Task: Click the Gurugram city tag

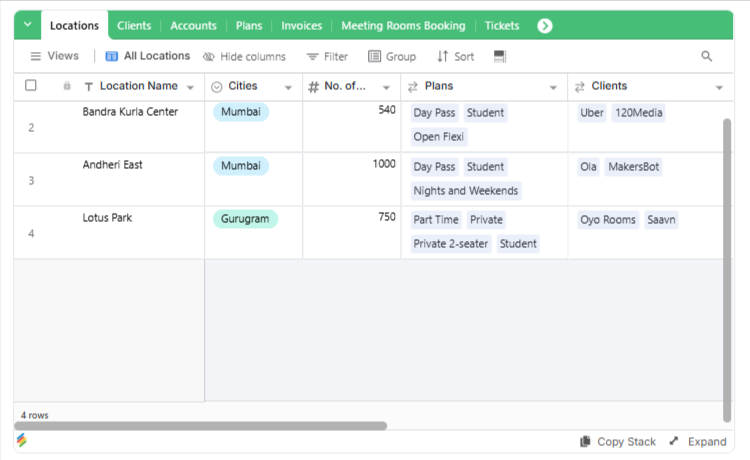Action: point(245,219)
